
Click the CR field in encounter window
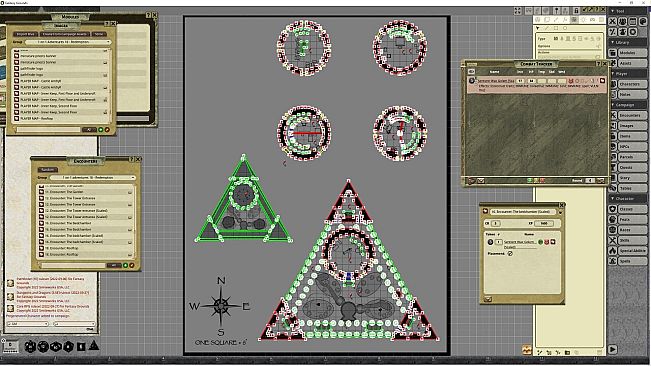point(496,223)
